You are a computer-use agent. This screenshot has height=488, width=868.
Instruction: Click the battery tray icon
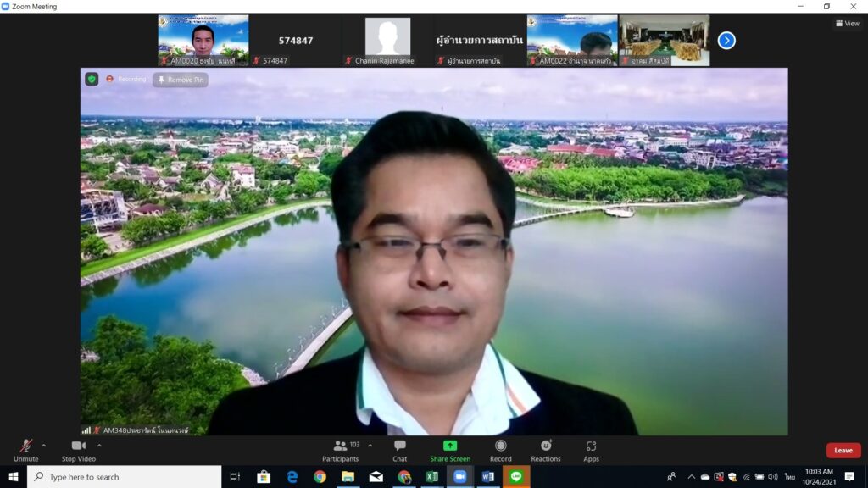click(759, 477)
